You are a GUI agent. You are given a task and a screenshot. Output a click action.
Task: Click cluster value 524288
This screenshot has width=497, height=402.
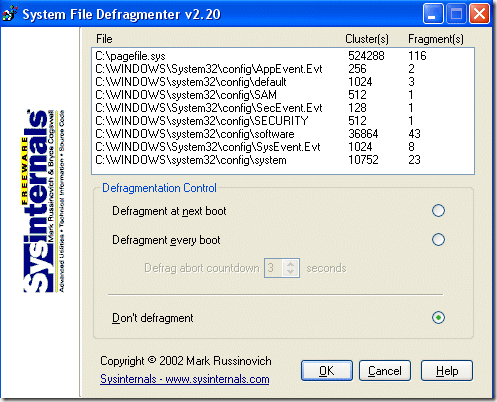366,56
